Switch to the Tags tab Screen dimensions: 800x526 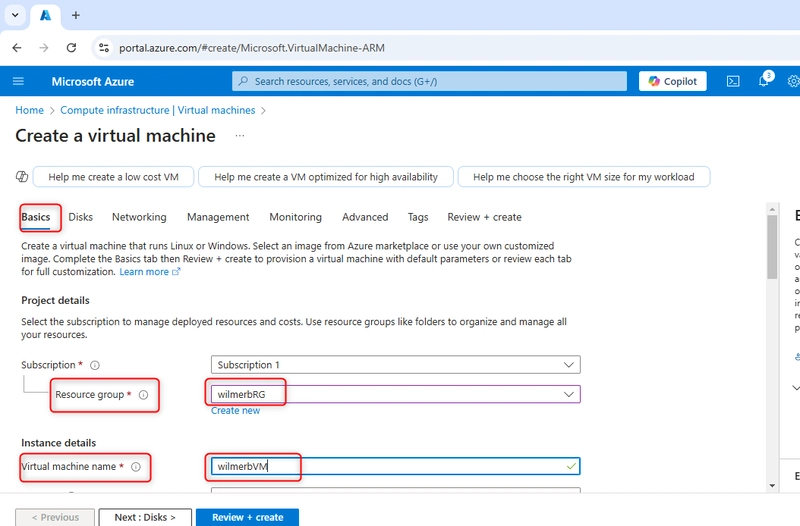coord(418,217)
